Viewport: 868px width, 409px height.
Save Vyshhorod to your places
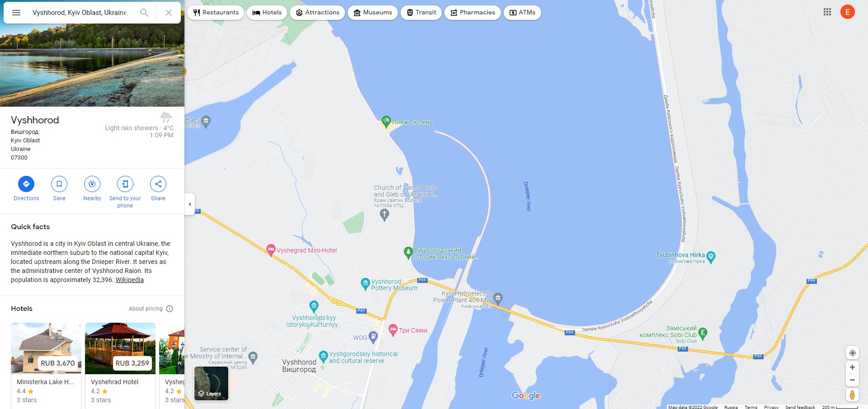[59, 188]
